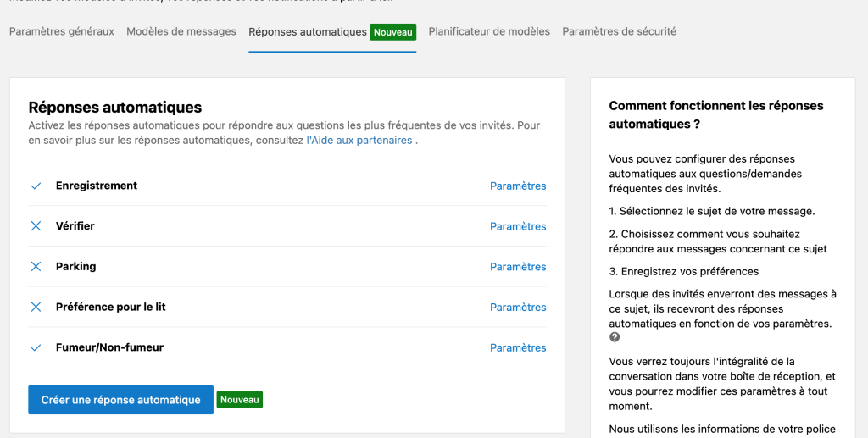Click Paramètres link for Fumeur/Non-fumeur
This screenshot has width=868, height=438.
[x=518, y=347]
